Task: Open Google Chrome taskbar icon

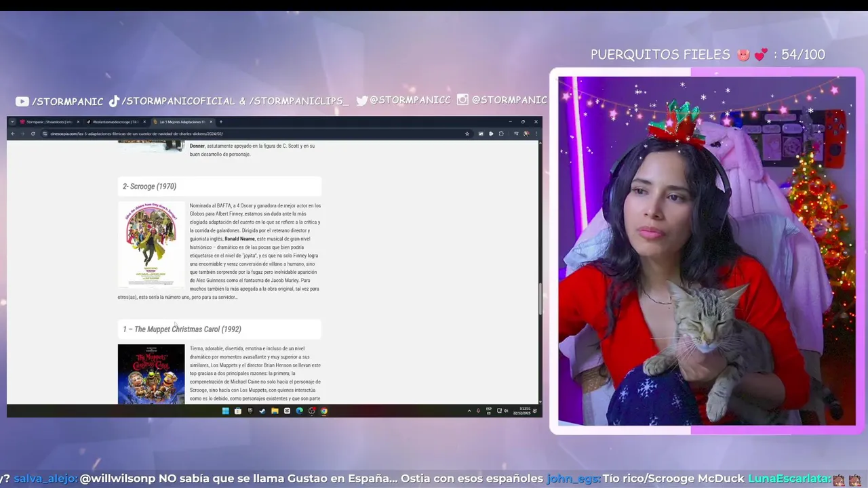Action: (324, 411)
